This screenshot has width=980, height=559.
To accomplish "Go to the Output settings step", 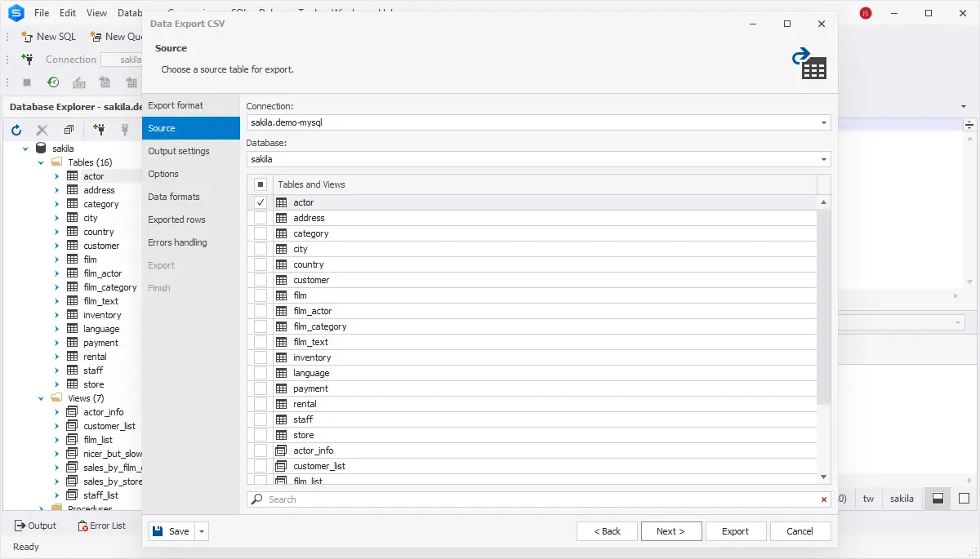I will pos(179,151).
